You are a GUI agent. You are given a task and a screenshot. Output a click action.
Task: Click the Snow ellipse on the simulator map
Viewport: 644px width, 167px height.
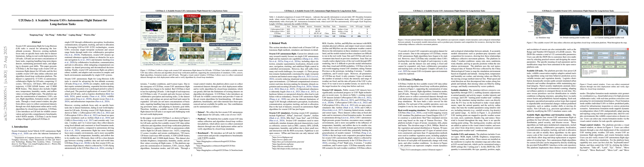point(548,23)
